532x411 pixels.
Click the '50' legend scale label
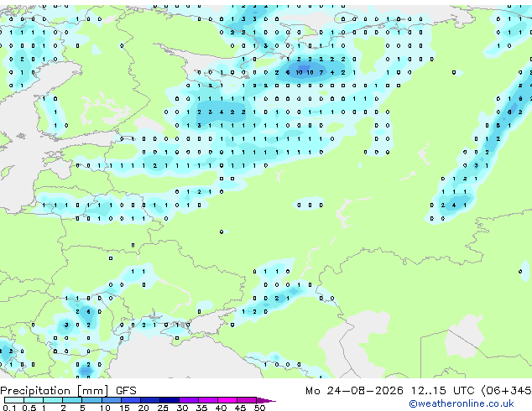click(x=260, y=408)
